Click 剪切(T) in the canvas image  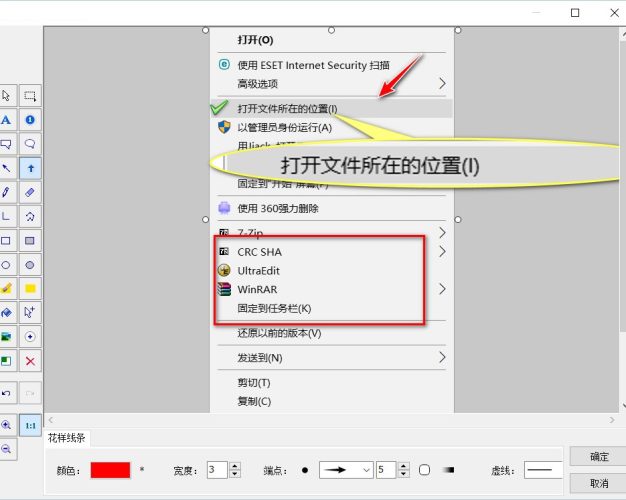pos(254,383)
